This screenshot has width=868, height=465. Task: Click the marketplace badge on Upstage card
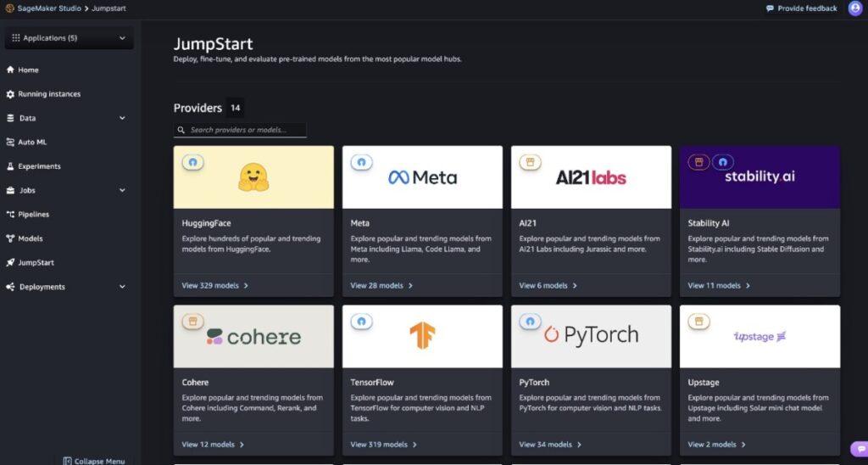click(x=698, y=322)
